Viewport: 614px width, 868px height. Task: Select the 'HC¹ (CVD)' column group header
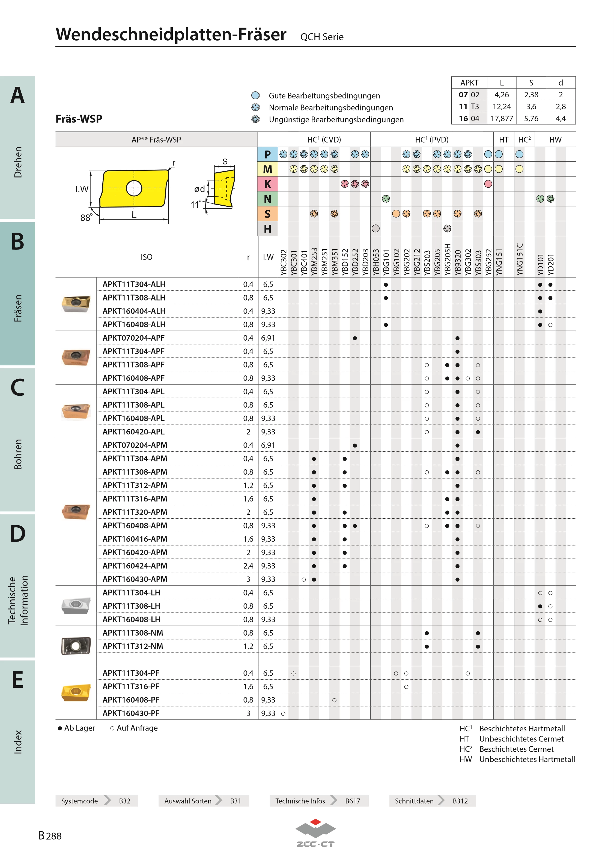pos(324,140)
